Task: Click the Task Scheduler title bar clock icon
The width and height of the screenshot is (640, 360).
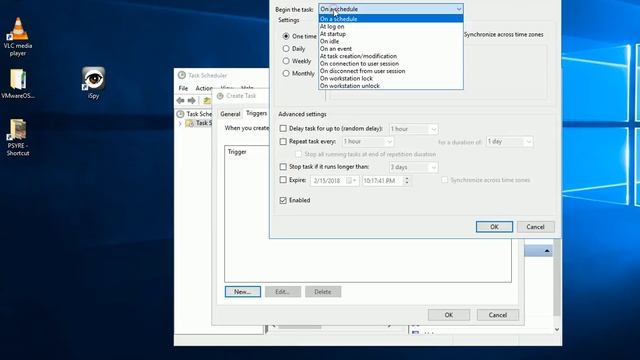Action: [x=182, y=75]
